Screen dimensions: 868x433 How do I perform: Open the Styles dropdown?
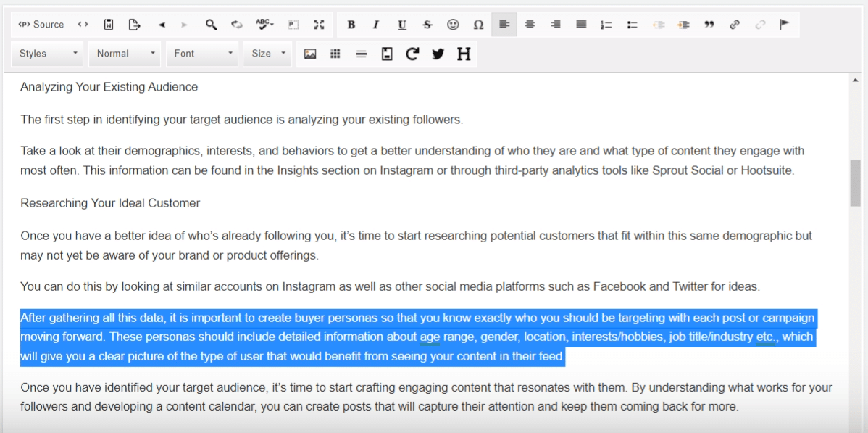(48, 54)
